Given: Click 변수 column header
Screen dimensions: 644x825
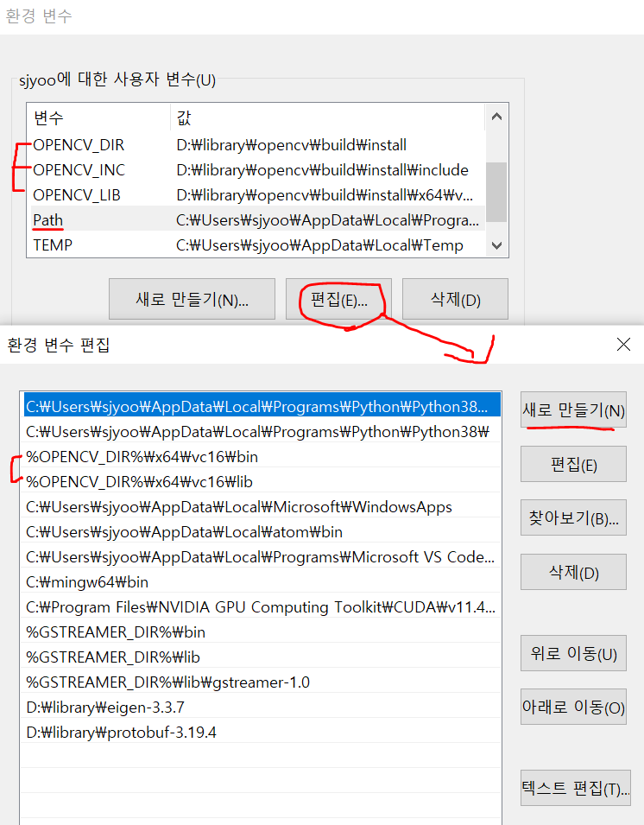Looking at the screenshot, I should click(x=98, y=117).
